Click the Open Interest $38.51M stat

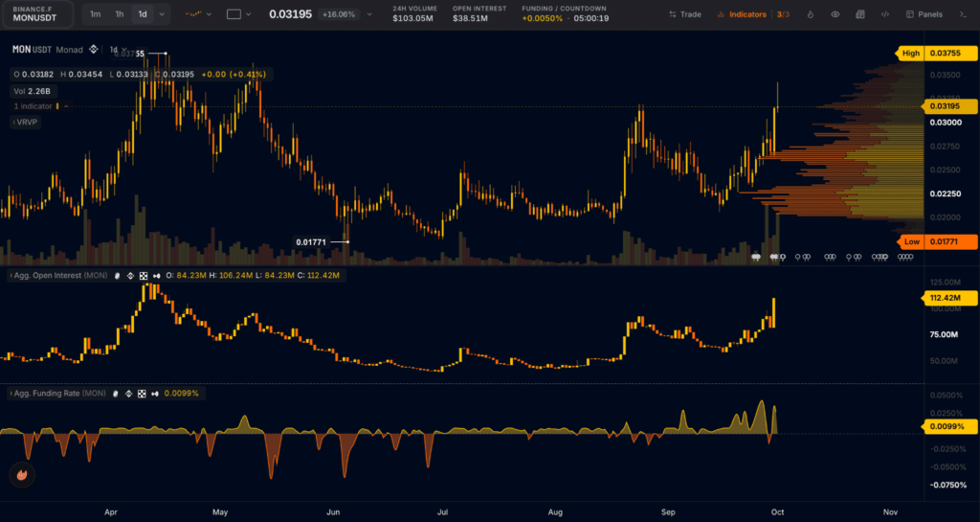[x=479, y=13]
